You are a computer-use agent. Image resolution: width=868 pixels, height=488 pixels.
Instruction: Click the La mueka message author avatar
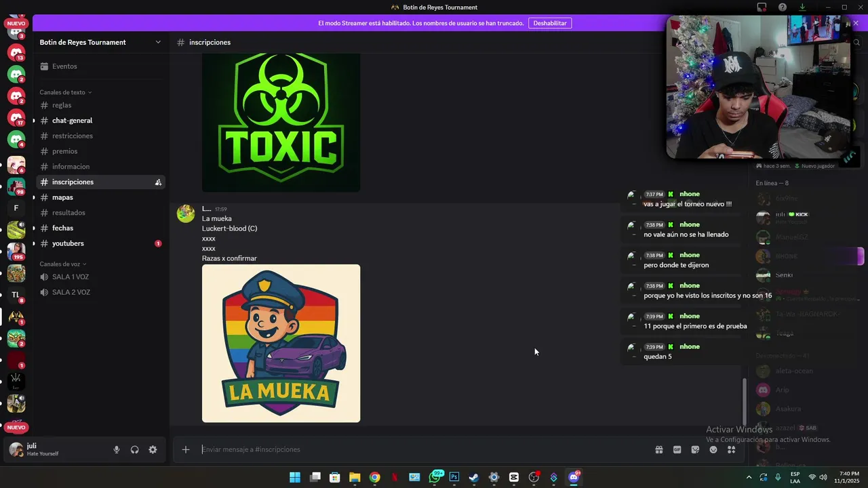(186, 213)
